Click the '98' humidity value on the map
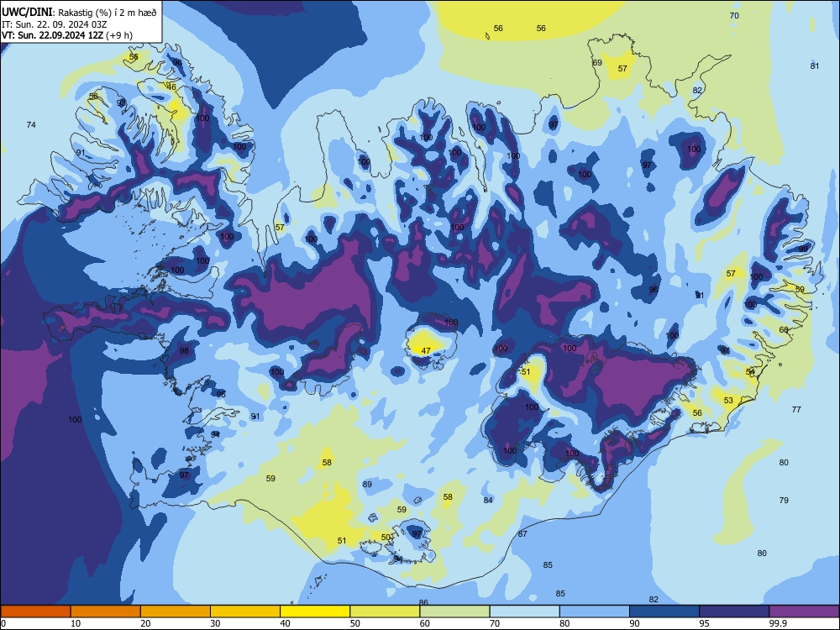The width and height of the screenshot is (840, 630). pyautogui.click(x=184, y=351)
